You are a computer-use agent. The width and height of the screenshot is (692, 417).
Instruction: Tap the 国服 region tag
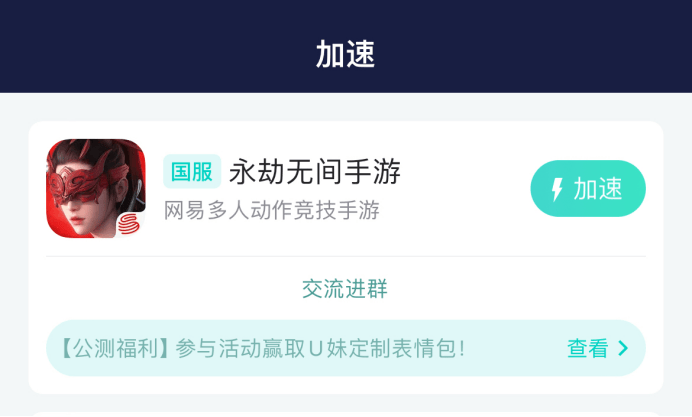click(191, 172)
